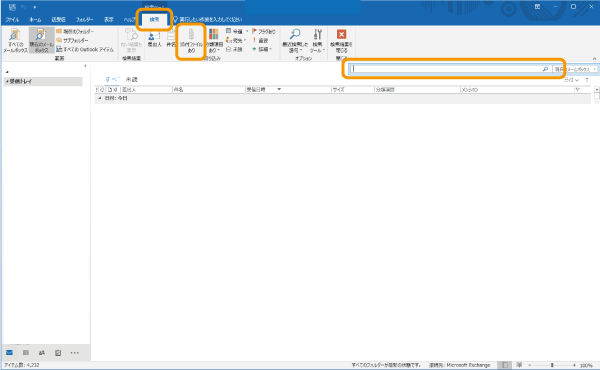Click into the search input field
This screenshot has height=370, width=600.
tap(447, 69)
